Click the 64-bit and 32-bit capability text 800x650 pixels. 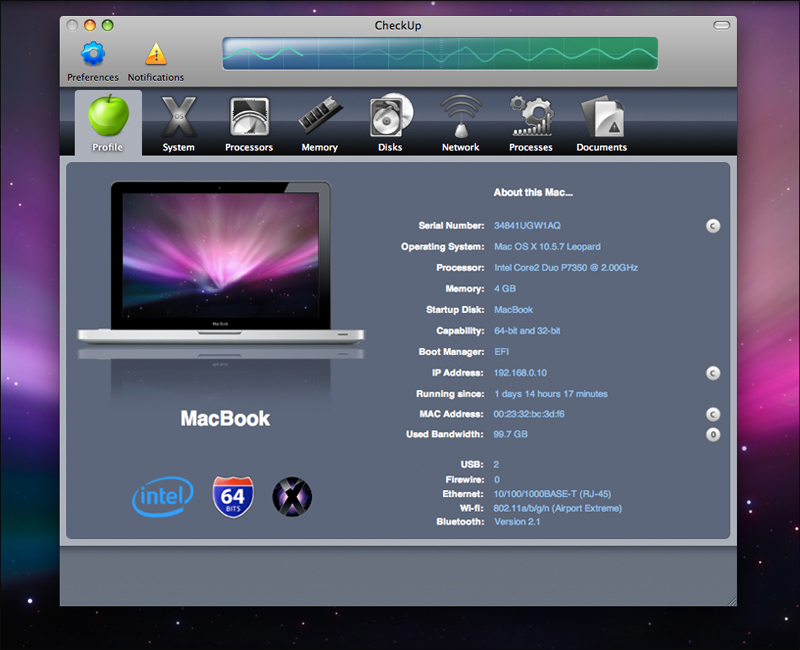(x=527, y=331)
